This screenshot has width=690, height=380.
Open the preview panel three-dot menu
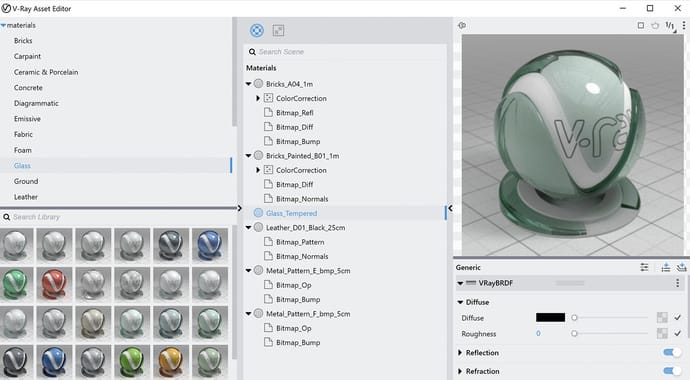[684, 26]
